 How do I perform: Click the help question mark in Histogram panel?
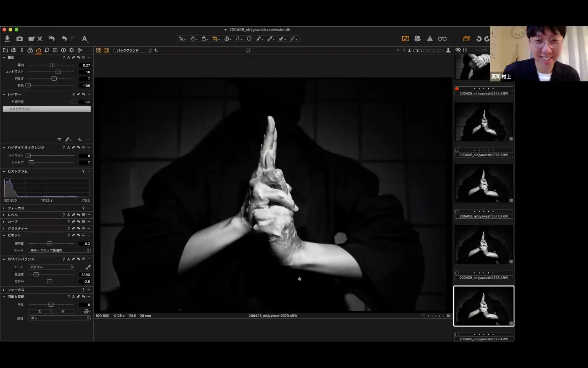click(83, 171)
